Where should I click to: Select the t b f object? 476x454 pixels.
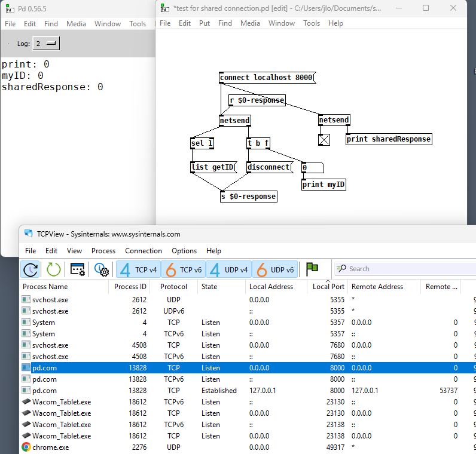tap(258, 143)
